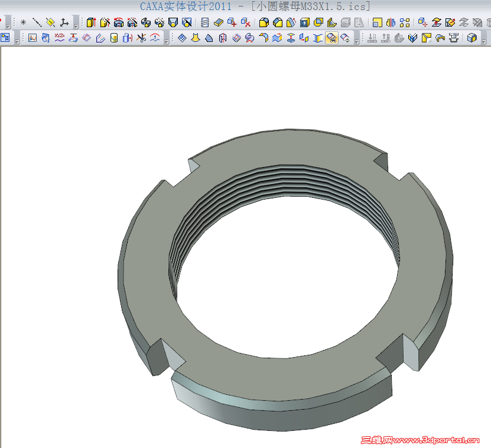Open the Revolve wizard with wand
This screenshot has height=448, width=491.
pyautogui.click(x=132, y=22)
